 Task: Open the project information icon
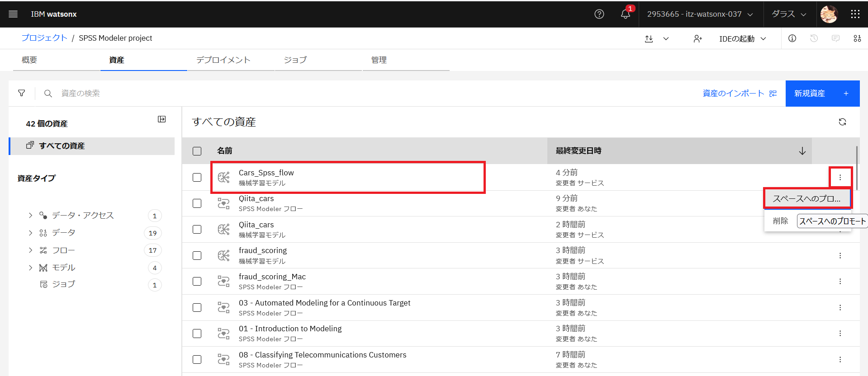pos(792,38)
